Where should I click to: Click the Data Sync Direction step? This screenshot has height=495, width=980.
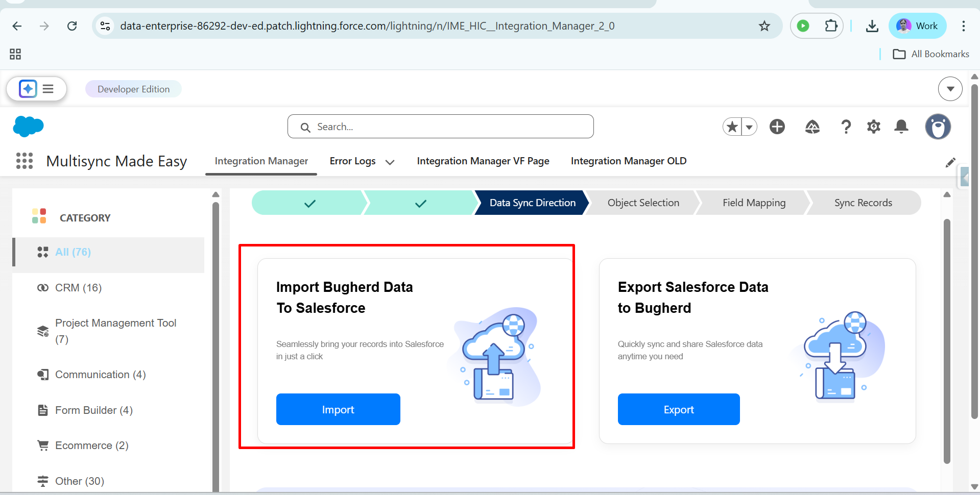(x=532, y=203)
